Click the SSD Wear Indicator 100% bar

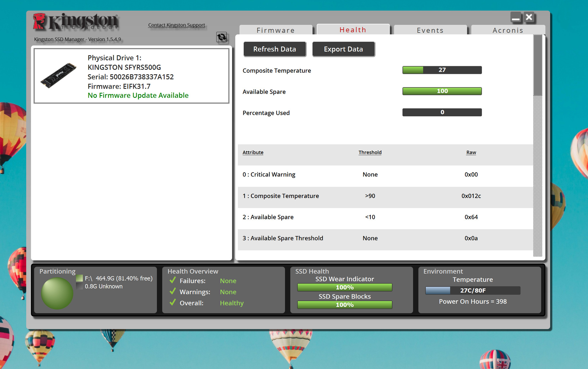pyautogui.click(x=345, y=287)
